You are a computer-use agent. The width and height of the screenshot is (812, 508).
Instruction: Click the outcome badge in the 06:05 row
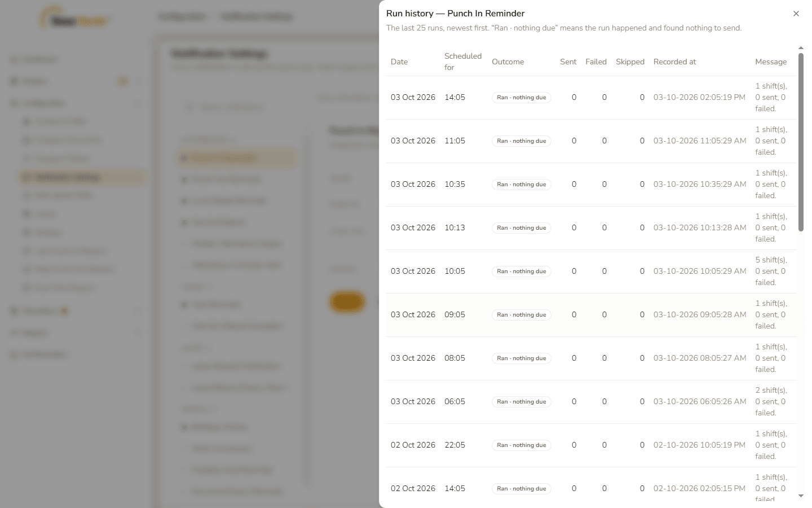point(522,402)
